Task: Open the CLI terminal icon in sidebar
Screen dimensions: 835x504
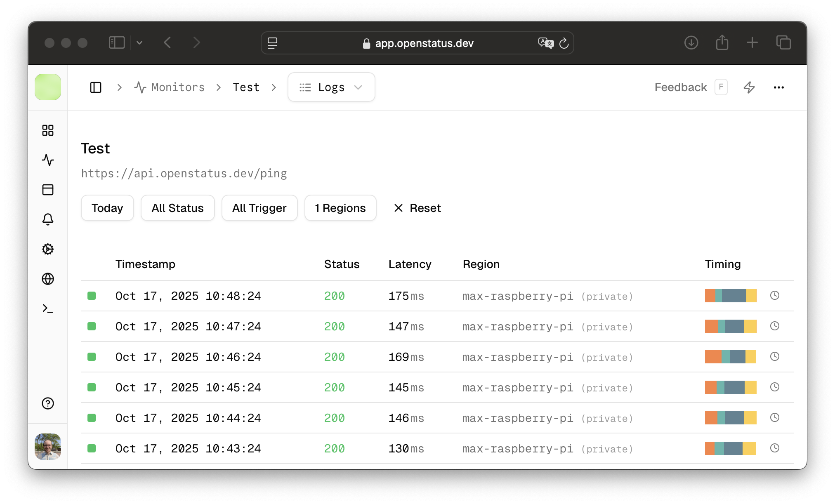Action: 47,309
